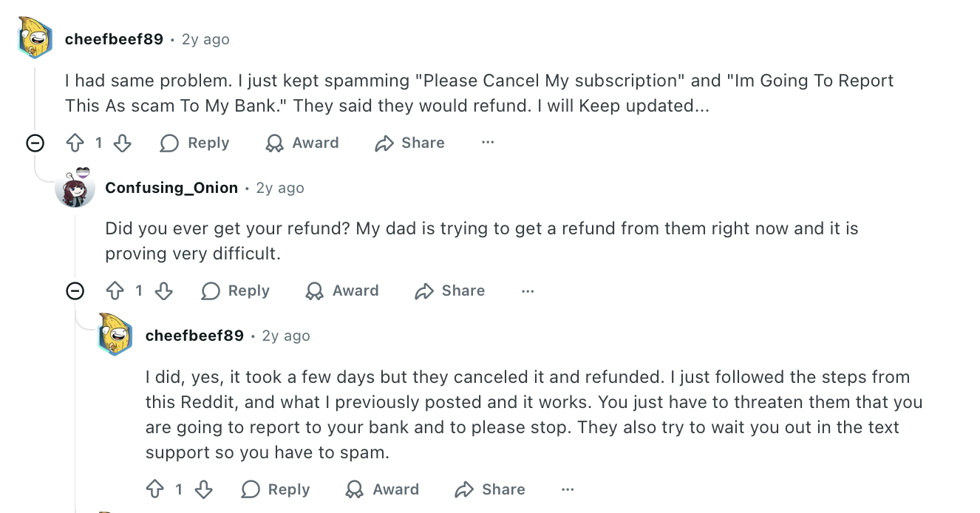Click Confusing_Onion's avatar image
Image resolution: width=980 pixels, height=513 pixels.
[x=75, y=188]
